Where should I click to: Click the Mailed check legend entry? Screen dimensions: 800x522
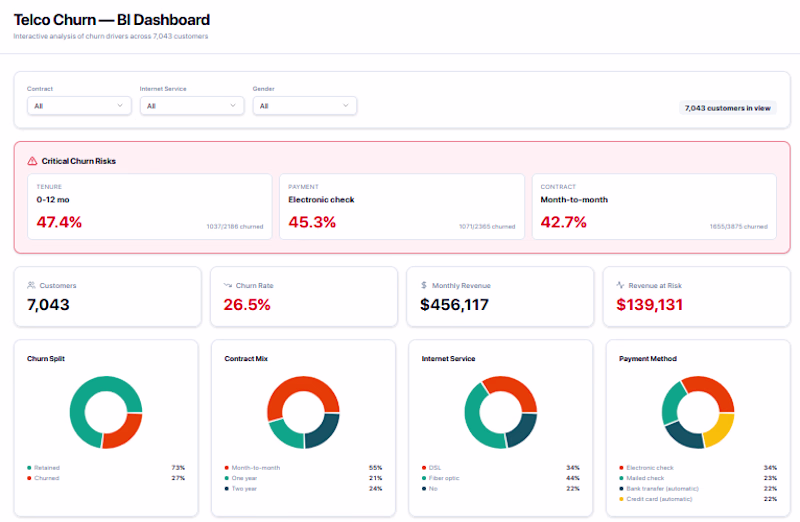[x=698, y=478]
